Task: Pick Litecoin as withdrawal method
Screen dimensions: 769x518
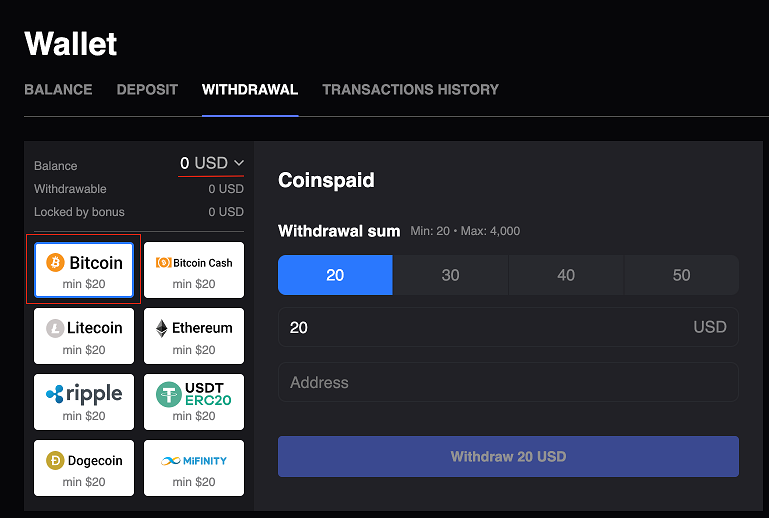Action: [x=84, y=336]
